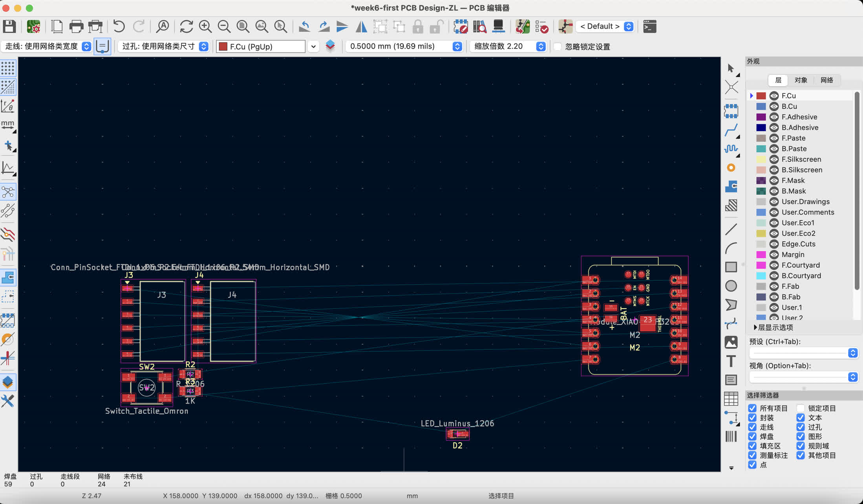Click the Toggle layer pair icon
Viewport: 863px width, 504px height.
point(330,46)
